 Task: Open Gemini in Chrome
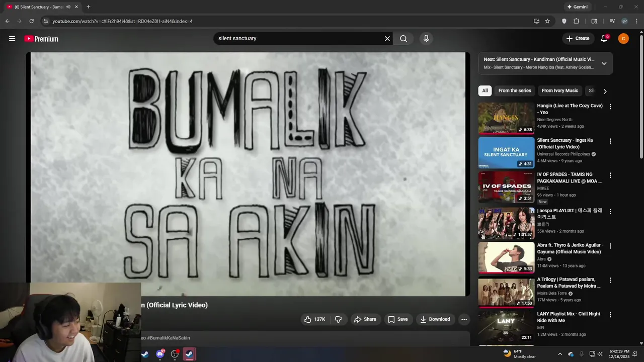pyautogui.click(x=577, y=7)
